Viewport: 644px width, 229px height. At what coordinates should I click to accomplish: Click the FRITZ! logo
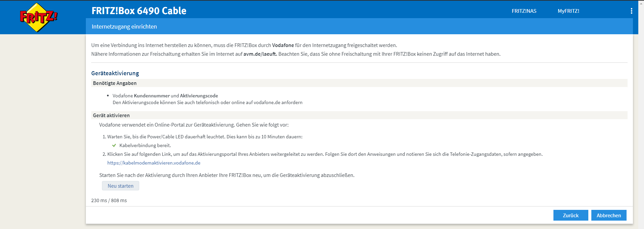point(39,17)
